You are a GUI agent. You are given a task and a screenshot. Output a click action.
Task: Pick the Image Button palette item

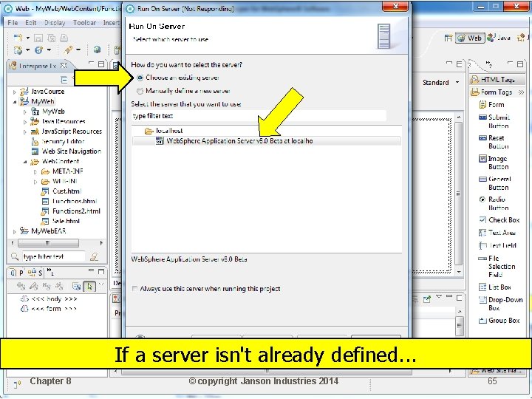tap(494, 163)
